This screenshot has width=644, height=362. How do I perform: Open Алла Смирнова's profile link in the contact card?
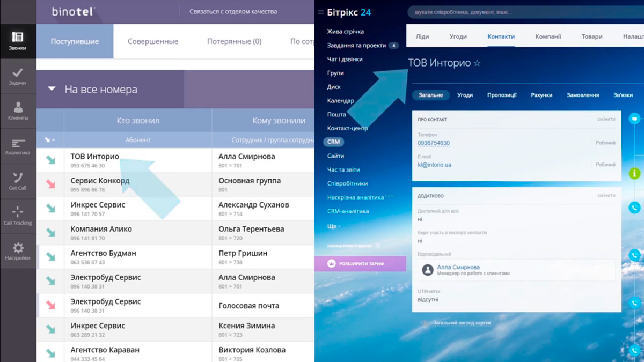tap(458, 267)
